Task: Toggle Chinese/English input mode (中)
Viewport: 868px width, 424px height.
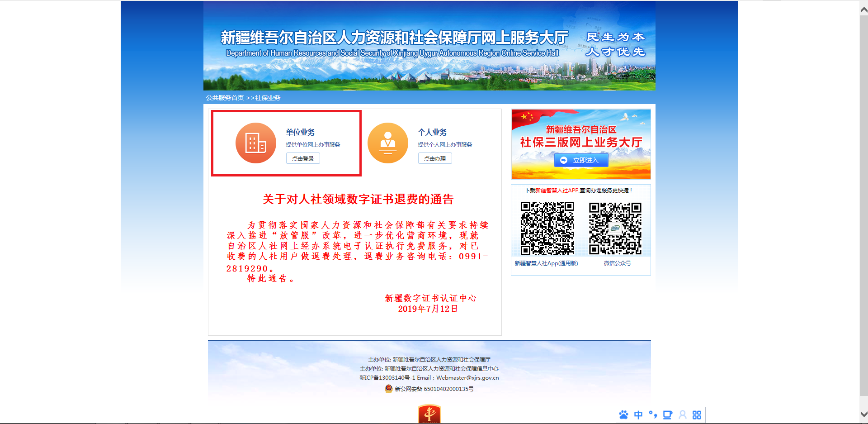Action: click(x=638, y=415)
